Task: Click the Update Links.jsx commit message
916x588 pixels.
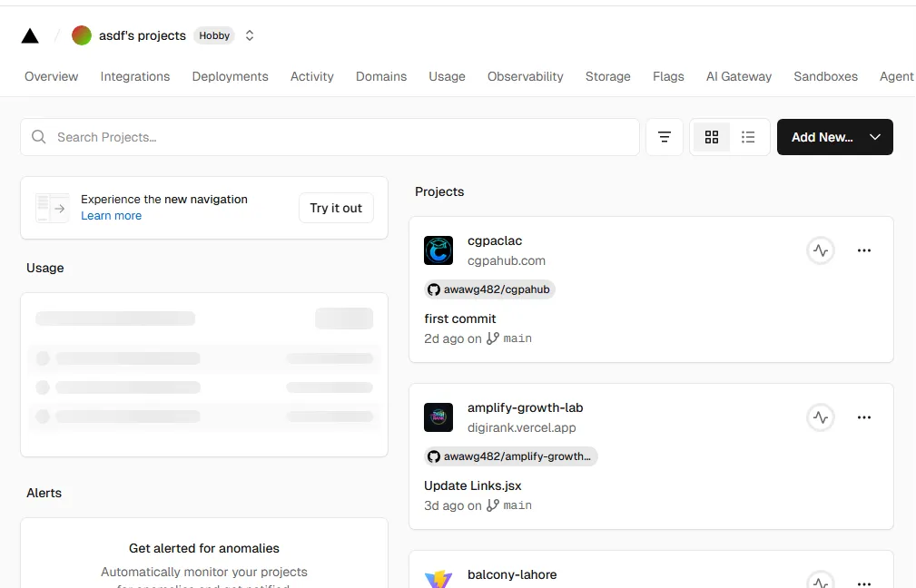Action: click(473, 485)
